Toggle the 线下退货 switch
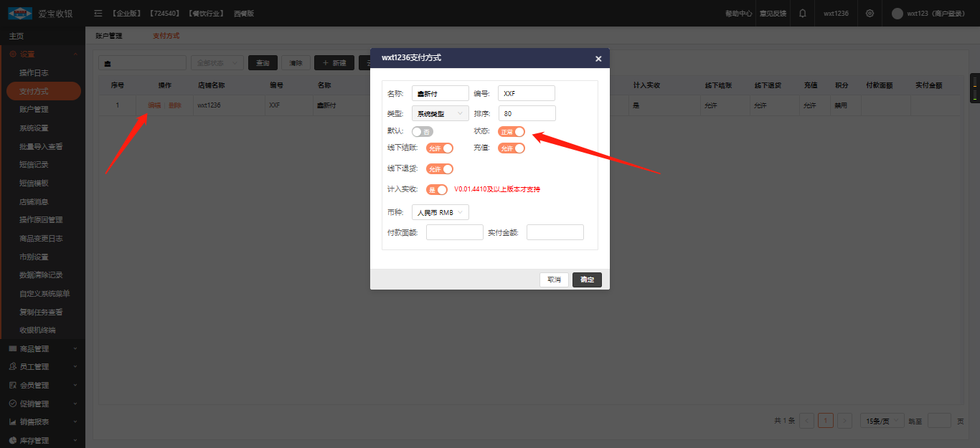The height and width of the screenshot is (448, 980). (x=440, y=169)
